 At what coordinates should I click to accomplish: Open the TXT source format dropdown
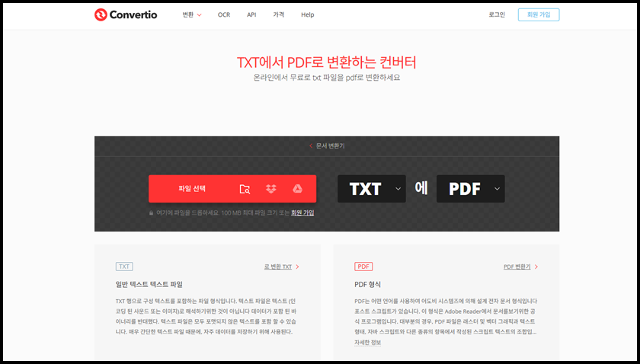pos(372,189)
